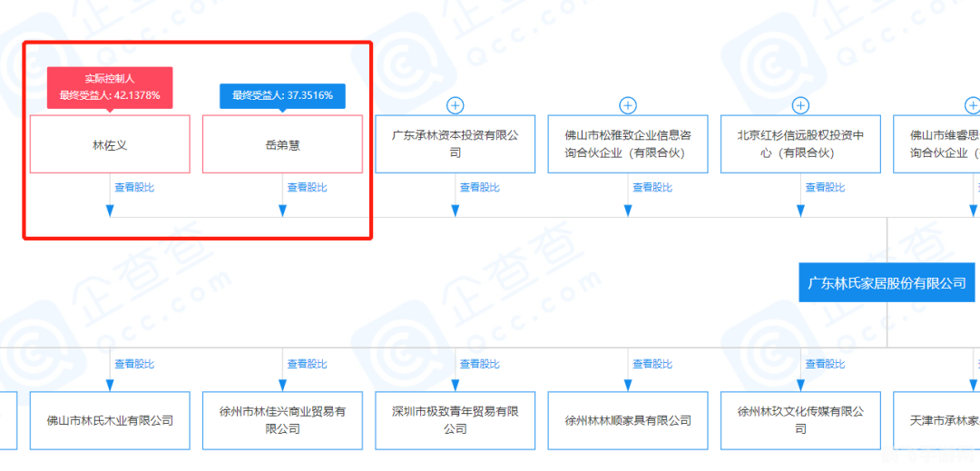View share ratio under 林佐义

click(133, 187)
